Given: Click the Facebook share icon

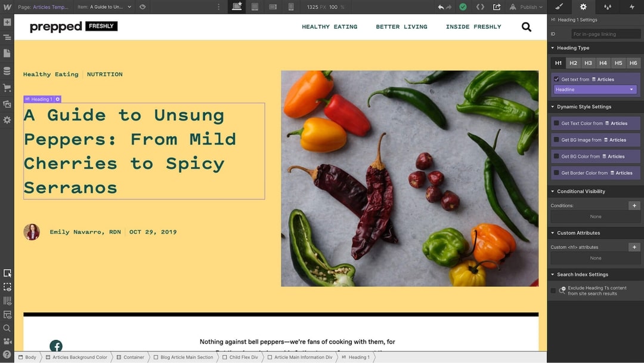Looking at the screenshot, I should pyautogui.click(x=56, y=346).
